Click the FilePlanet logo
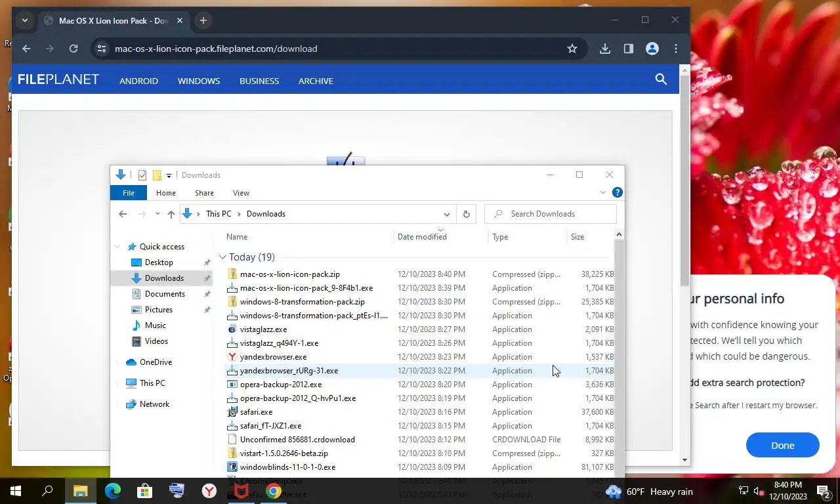Screen dimensions: 840x504 [58, 79]
